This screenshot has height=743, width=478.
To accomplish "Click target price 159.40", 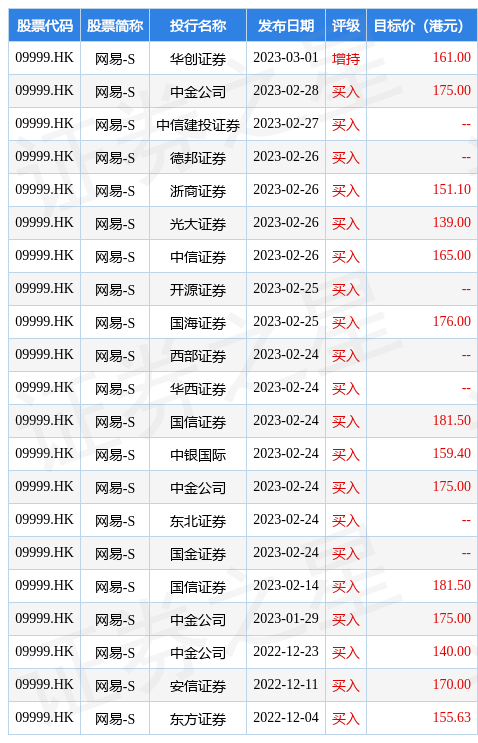I will pyautogui.click(x=451, y=453).
